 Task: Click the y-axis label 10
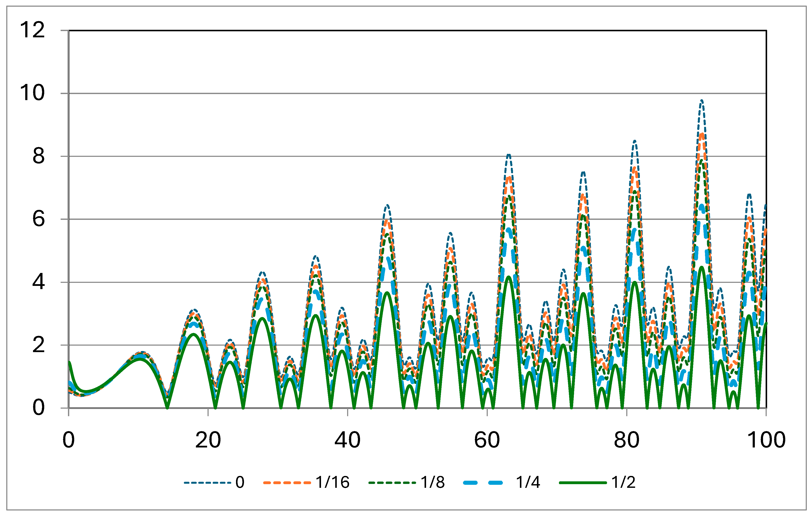click(32, 93)
